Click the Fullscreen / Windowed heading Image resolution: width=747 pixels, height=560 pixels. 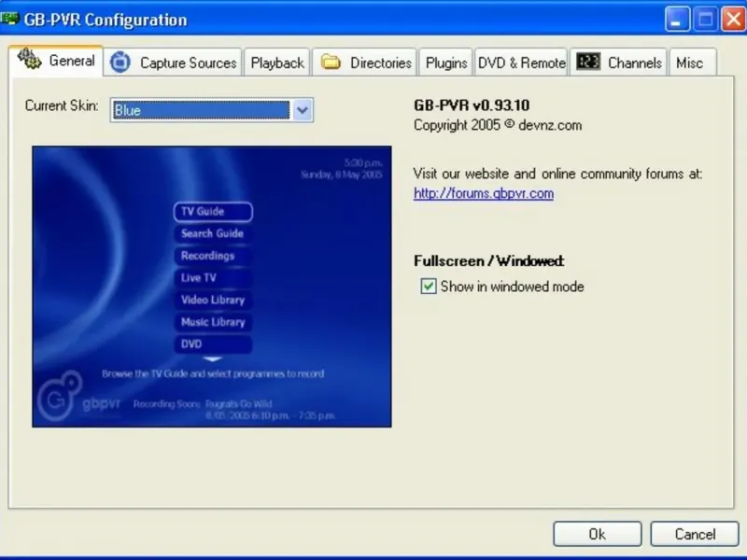pyautogui.click(x=488, y=261)
